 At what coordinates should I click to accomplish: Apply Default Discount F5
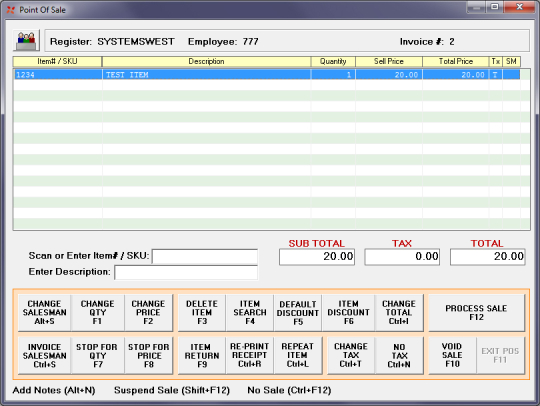click(x=298, y=313)
